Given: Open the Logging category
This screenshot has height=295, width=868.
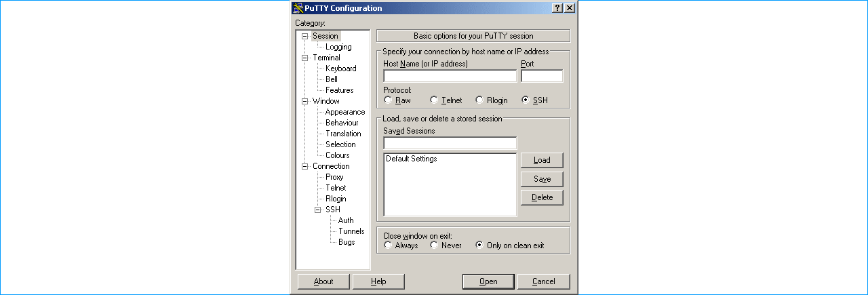Looking at the screenshot, I should point(338,47).
